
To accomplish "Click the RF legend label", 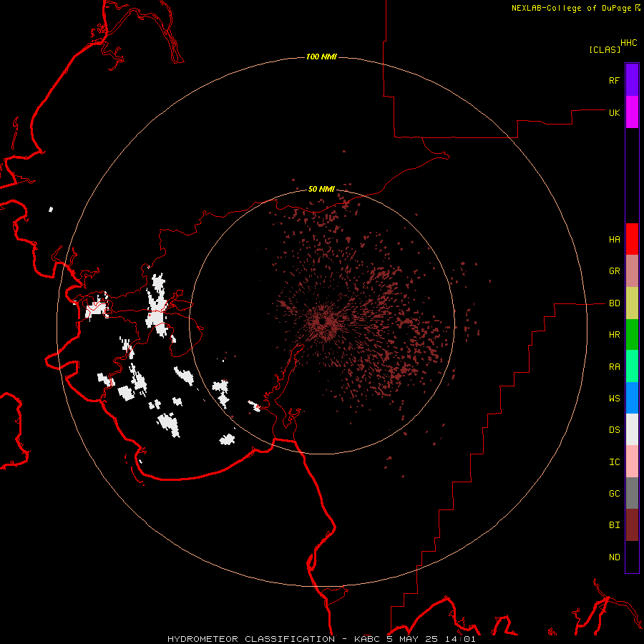I will click(614, 80).
